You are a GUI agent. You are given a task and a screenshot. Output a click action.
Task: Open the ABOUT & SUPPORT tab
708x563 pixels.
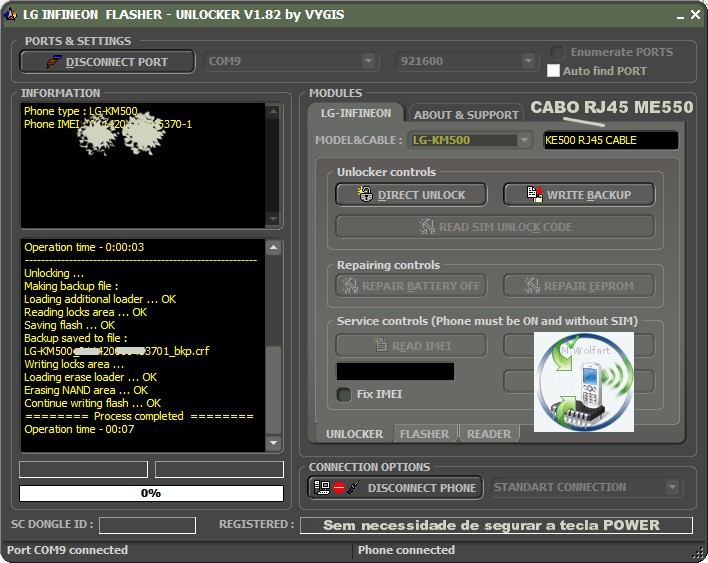(x=466, y=115)
